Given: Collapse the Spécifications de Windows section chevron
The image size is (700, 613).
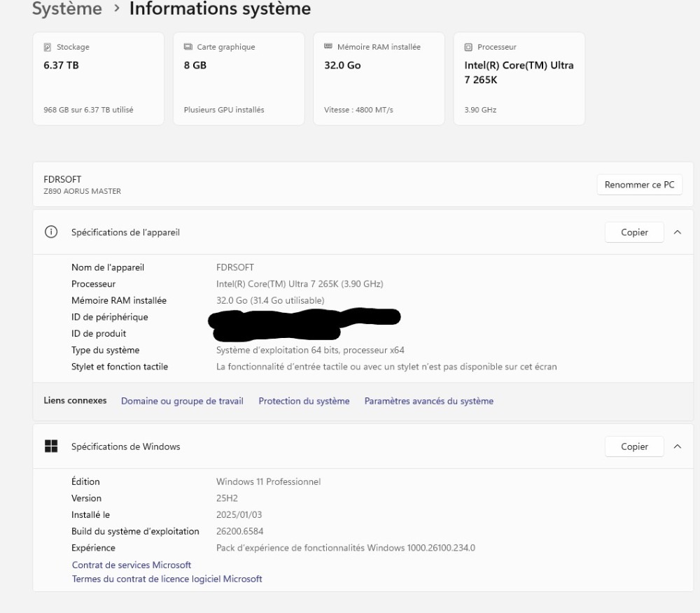Looking at the screenshot, I should coord(677,446).
